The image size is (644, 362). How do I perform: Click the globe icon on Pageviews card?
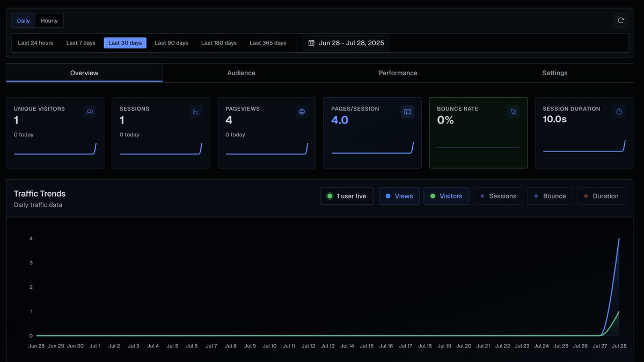302,111
